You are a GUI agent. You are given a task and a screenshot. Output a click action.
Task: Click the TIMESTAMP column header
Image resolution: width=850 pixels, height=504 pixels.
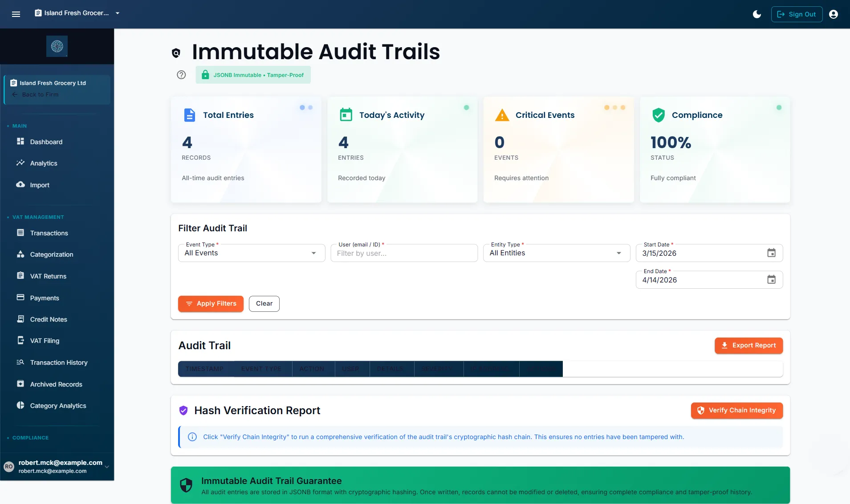pyautogui.click(x=204, y=369)
